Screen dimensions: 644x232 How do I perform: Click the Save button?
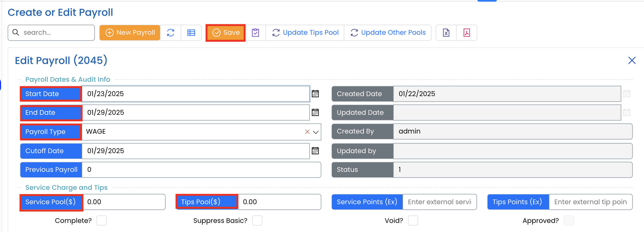tap(225, 33)
